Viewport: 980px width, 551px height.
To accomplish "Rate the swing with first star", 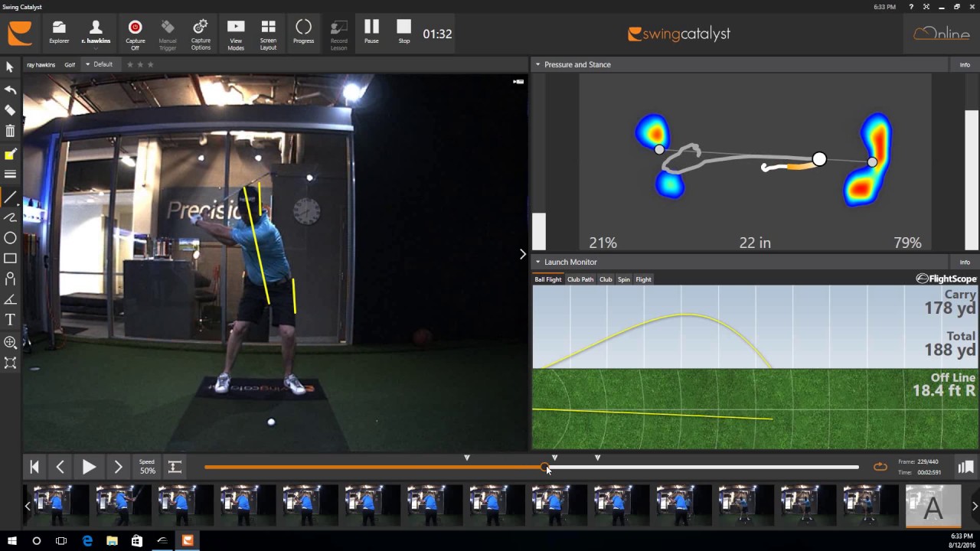I will pyautogui.click(x=130, y=64).
